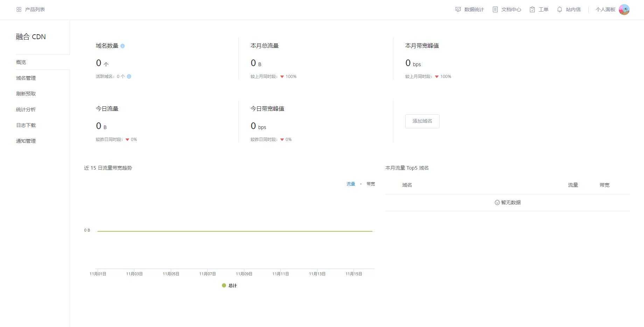Screen dimensions: 644x327
Task: Switch chart to 带宽 view
Action: pos(371,184)
